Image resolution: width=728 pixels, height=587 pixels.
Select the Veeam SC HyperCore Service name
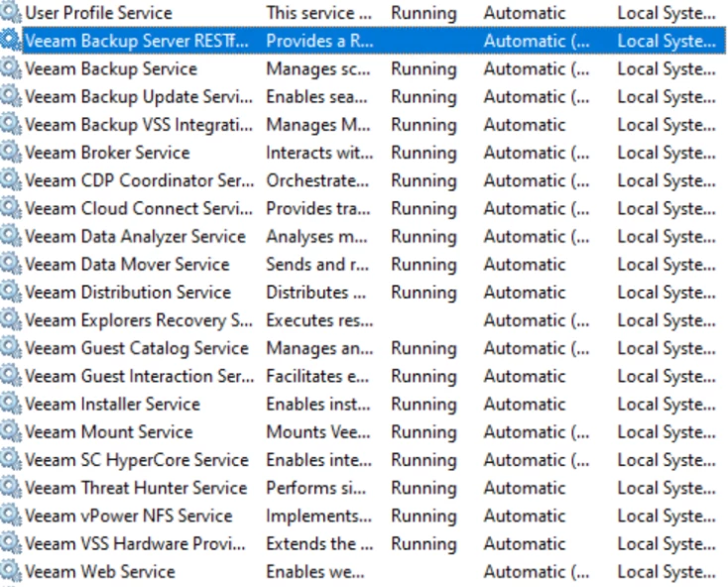coord(137,460)
